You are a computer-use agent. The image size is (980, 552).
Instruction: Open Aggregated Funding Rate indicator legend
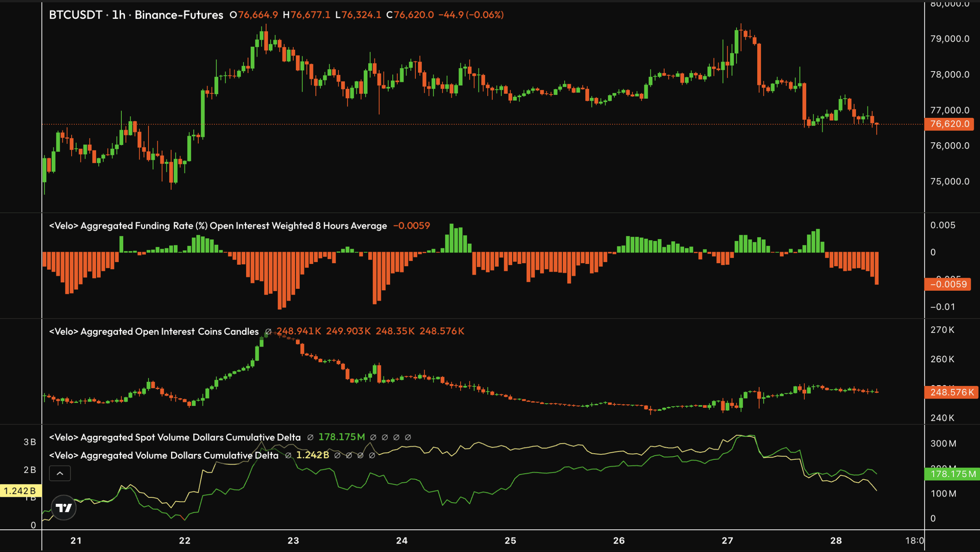pyautogui.click(x=218, y=226)
